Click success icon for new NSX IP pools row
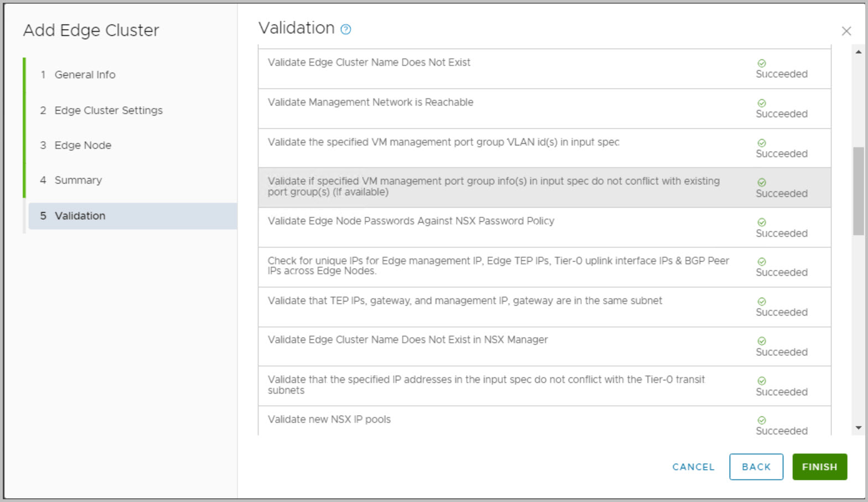Image resolution: width=868 pixels, height=502 pixels. click(762, 420)
